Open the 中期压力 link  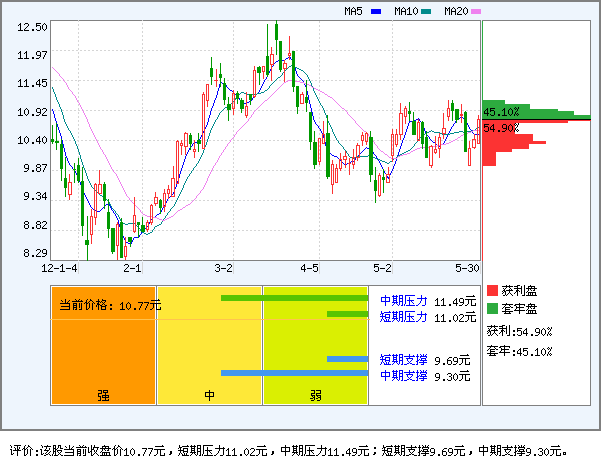click(403, 300)
